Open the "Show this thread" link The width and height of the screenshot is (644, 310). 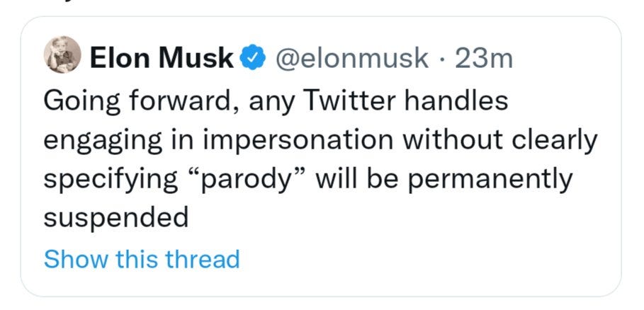point(142,259)
